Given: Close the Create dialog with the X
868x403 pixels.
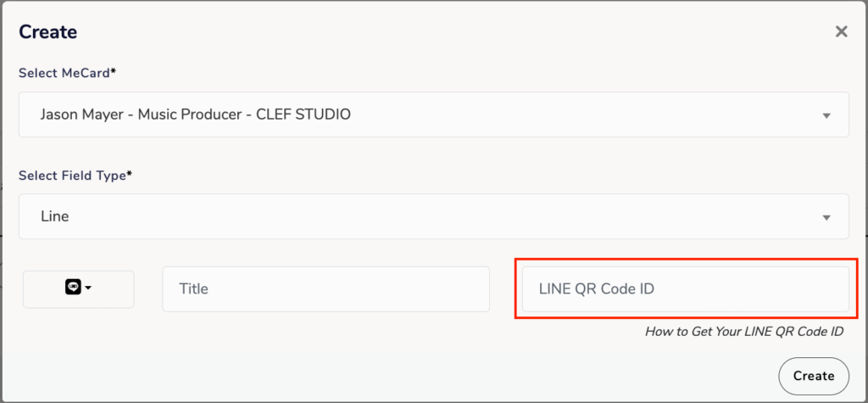Looking at the screenshot, I should tap(842, 31).
